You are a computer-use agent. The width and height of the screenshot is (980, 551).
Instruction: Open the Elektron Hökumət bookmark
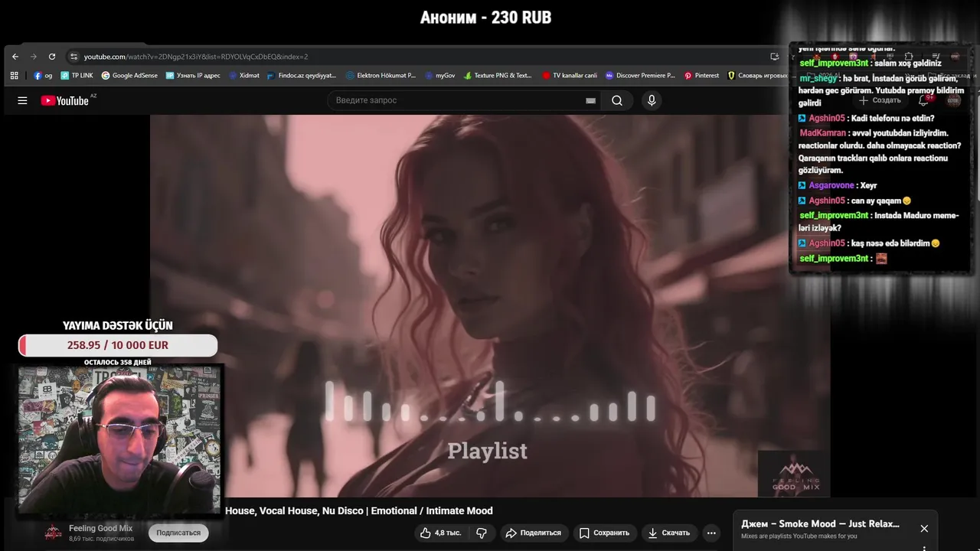(x=381, y=76)
